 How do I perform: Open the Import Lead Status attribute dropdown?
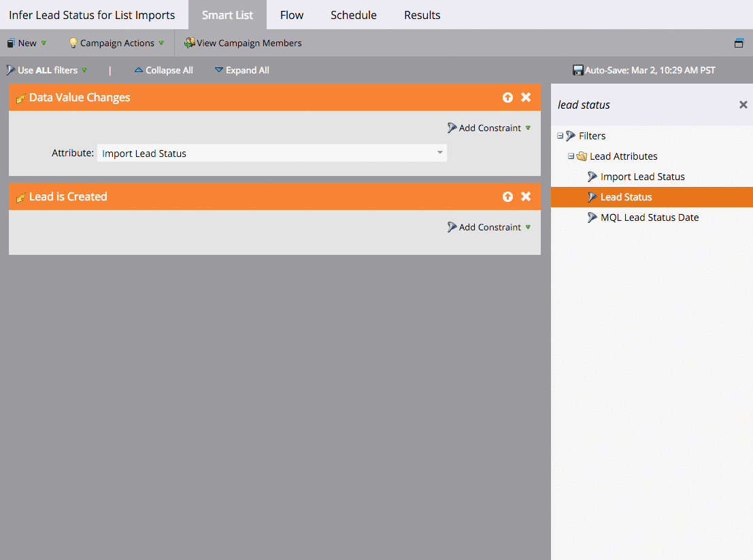pyautogui.click(x=439, y=152)
